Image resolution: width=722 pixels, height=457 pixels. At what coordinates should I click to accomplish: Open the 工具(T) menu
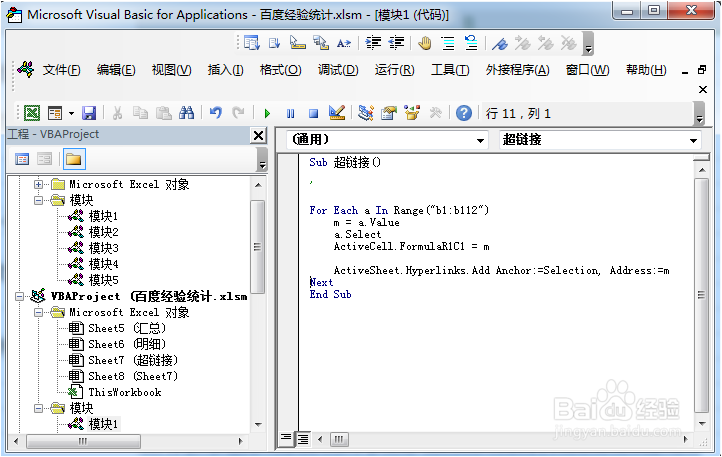450,70
